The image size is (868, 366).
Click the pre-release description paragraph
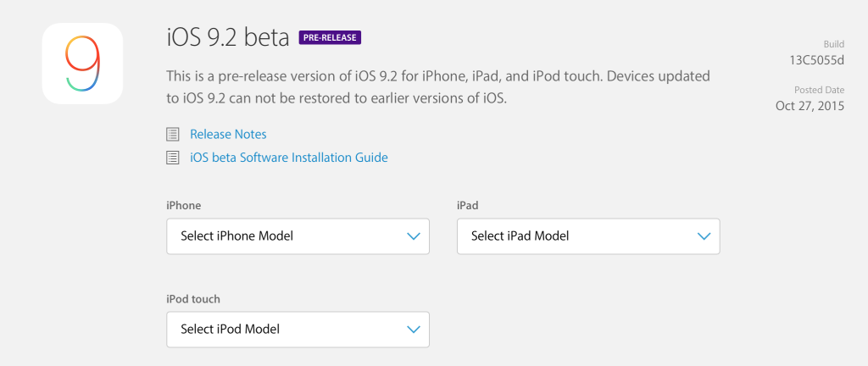pos(438,87)
